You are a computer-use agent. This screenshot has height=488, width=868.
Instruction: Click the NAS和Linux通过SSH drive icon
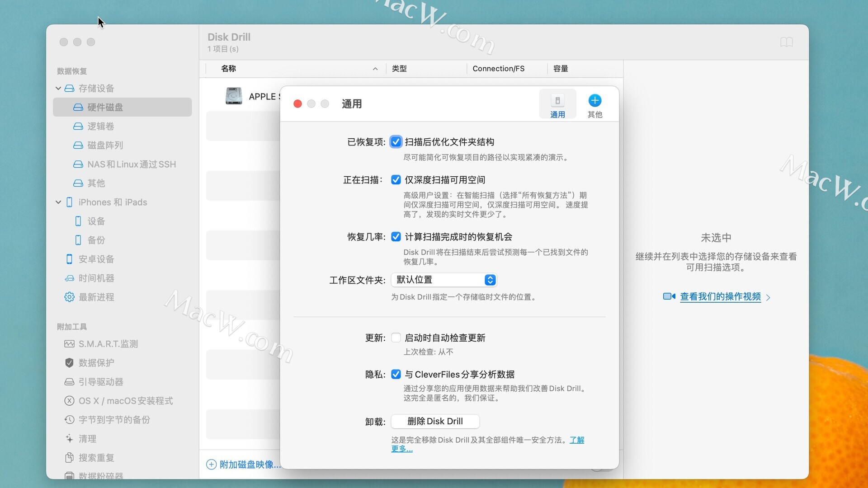click(x=78, y=164)
